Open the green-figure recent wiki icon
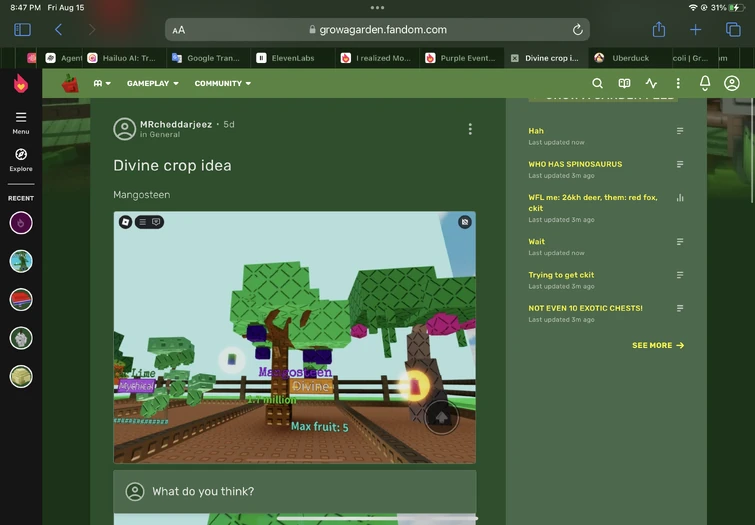Viewport: 755px width, 525px height. click(x=21, y=262)
